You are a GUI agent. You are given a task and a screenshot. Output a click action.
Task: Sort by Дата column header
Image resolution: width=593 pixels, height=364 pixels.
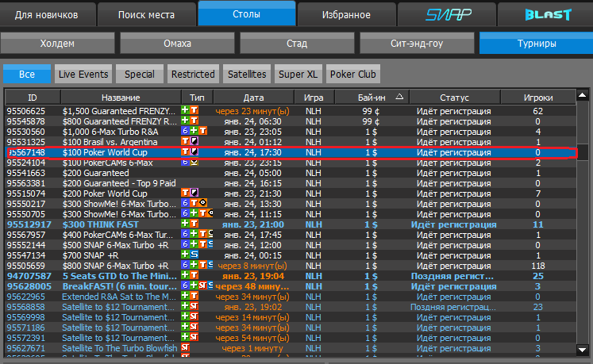[253, 98]
